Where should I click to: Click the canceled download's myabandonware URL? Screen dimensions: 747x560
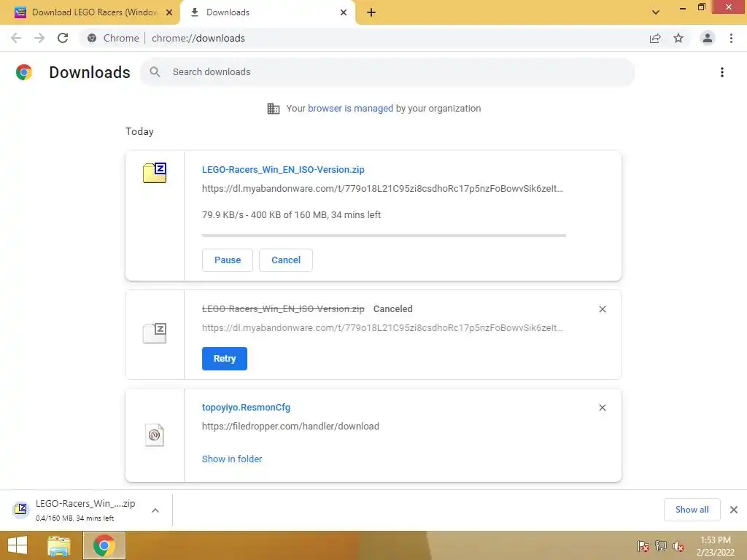click(x=382, y=327)
